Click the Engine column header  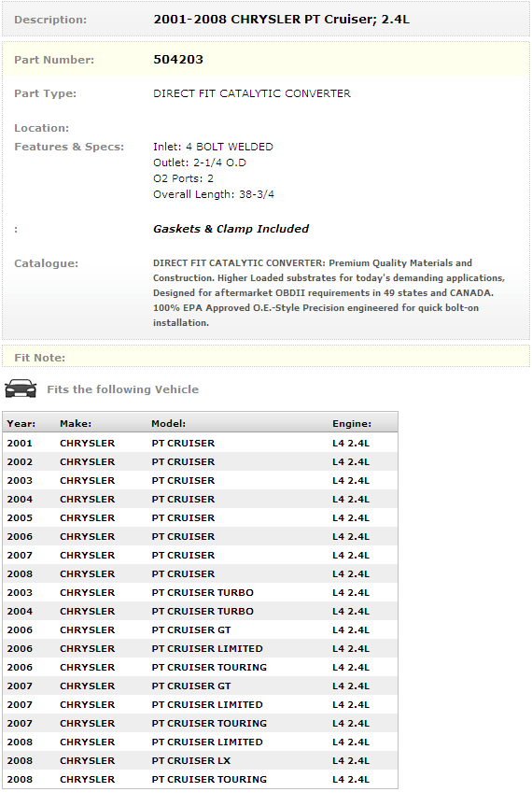tap(351, 424)
